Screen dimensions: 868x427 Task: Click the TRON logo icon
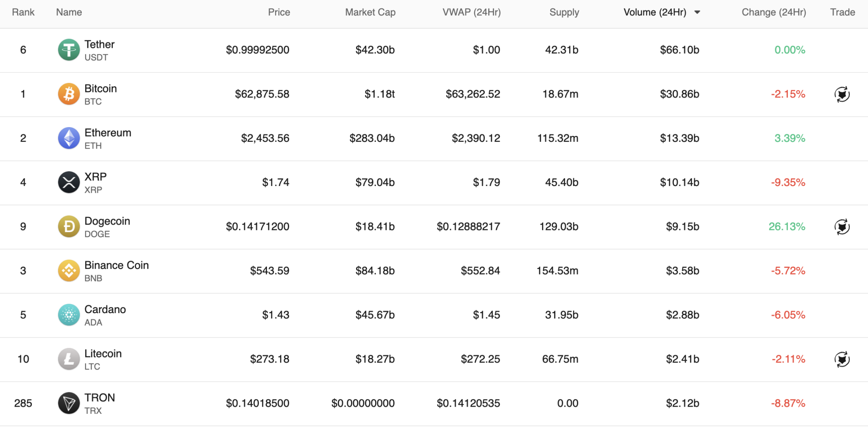point(69,403)
